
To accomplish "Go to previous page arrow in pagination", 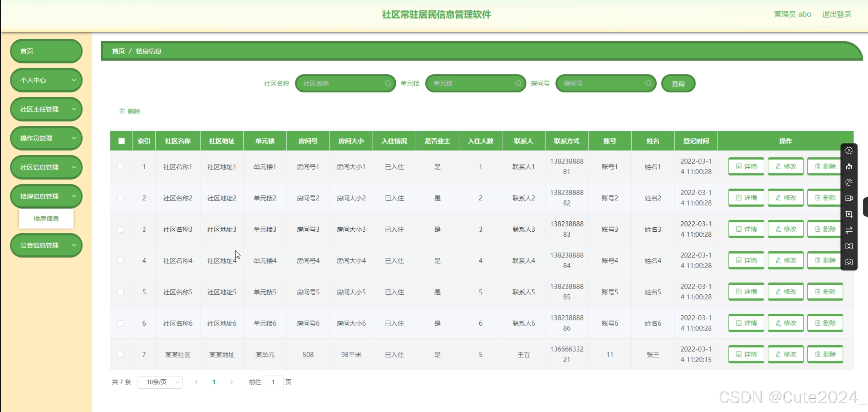I will point(196,382).
